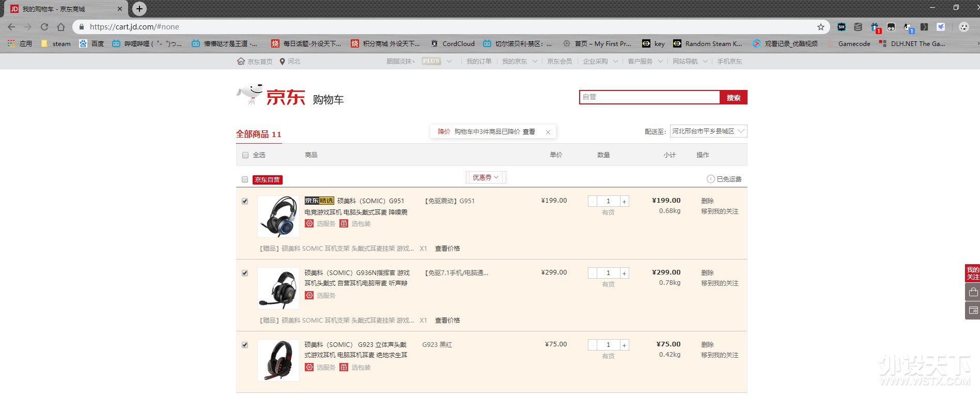Expand the 优惠券 coupon dropdown
980x395 pixels.
coord(486,177)
